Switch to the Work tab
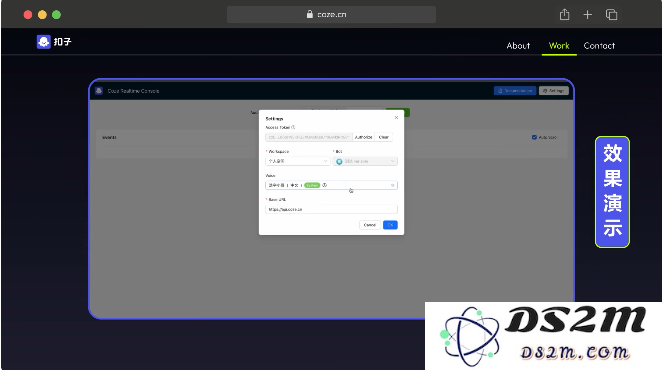This screenshot has height=370, width=663. pyautogui.click(x=559, y=46)
